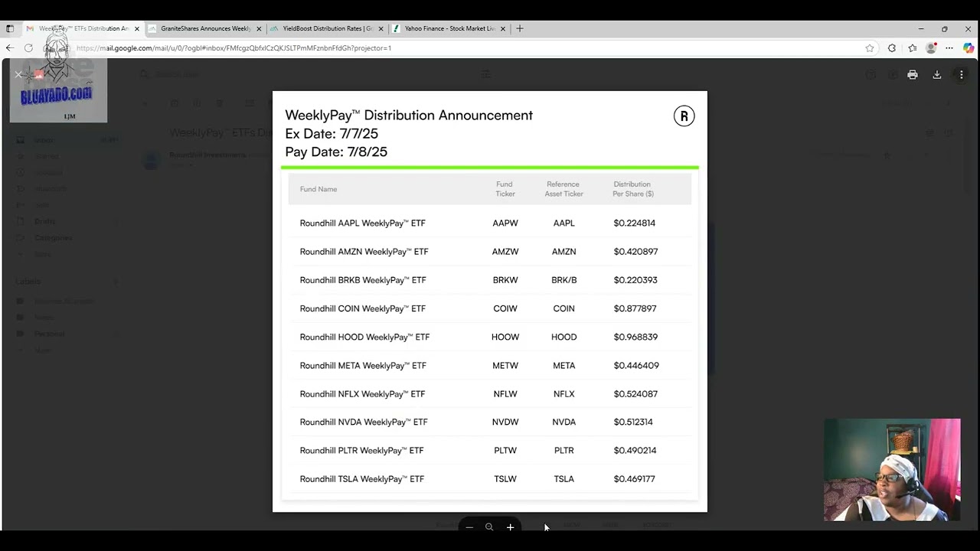This screenshot has width=980, height=551.
Task: Bookmark this page with the star icon
Action: (x=870, y=48)
